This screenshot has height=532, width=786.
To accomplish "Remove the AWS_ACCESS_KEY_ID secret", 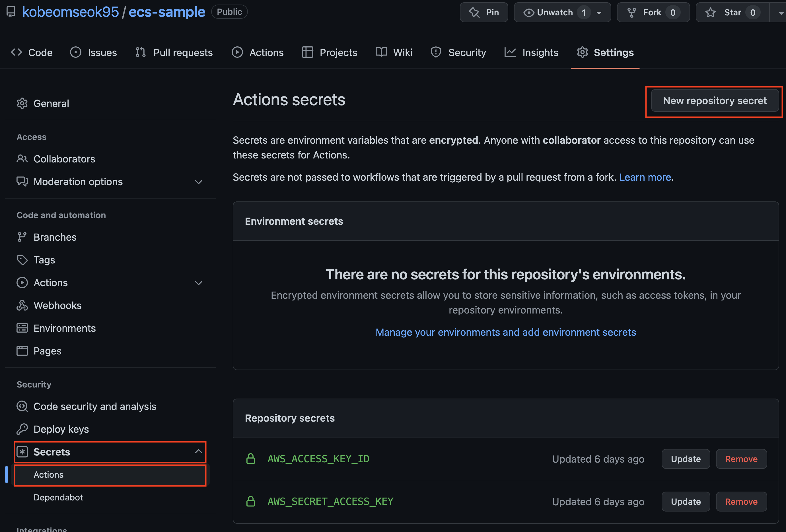I will [x=741, y=459].
